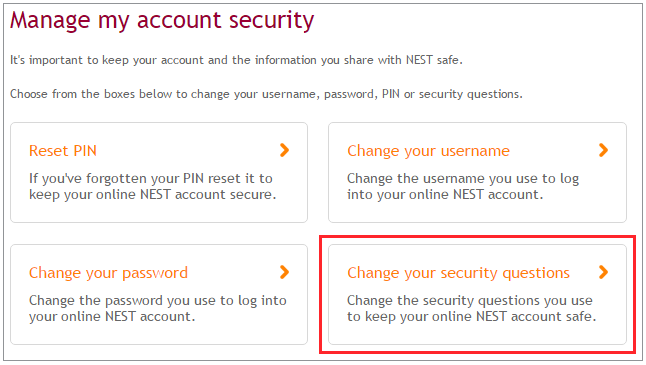Select the Change your username card box
This screenshot has height=365, width=646.
point(477,172)
